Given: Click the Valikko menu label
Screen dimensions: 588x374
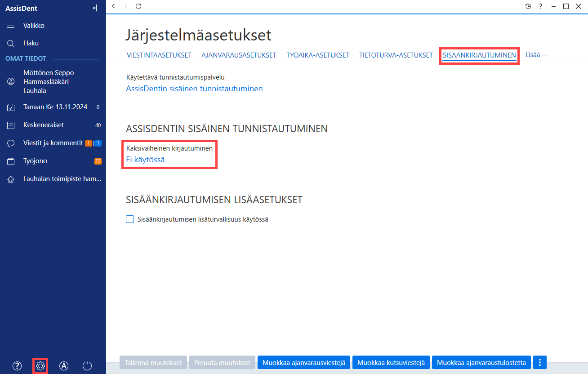Looking at the screenshot, I should (34, 26).
